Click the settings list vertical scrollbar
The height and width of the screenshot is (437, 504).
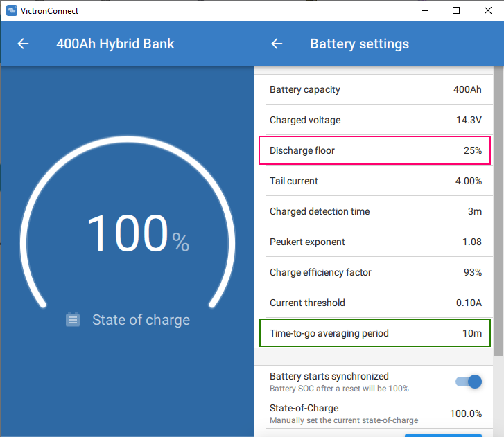tap(498, 208)
